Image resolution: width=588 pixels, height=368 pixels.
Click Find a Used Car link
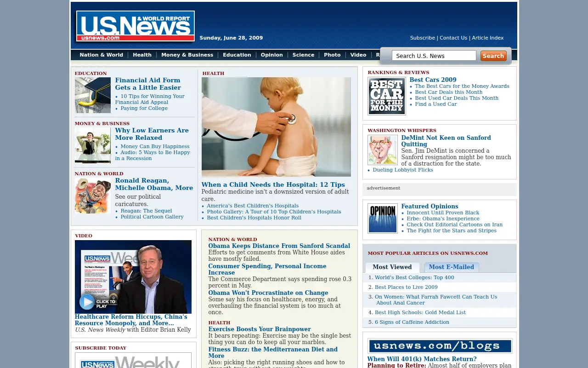(436, 104)
